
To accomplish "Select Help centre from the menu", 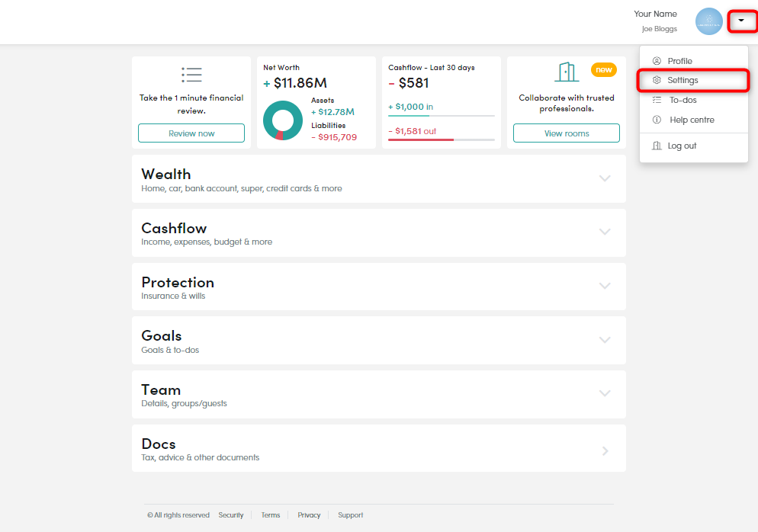I will [x=692, y=120].
